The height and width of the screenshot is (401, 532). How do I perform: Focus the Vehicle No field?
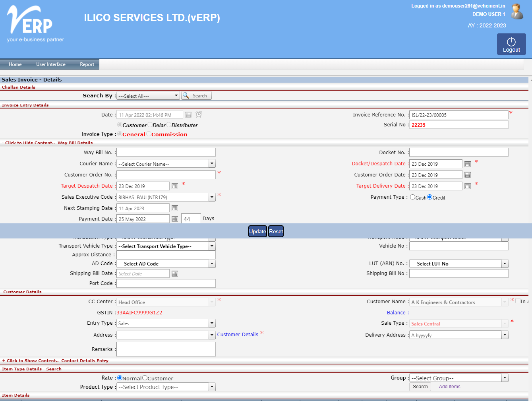[x=459, y=246]
